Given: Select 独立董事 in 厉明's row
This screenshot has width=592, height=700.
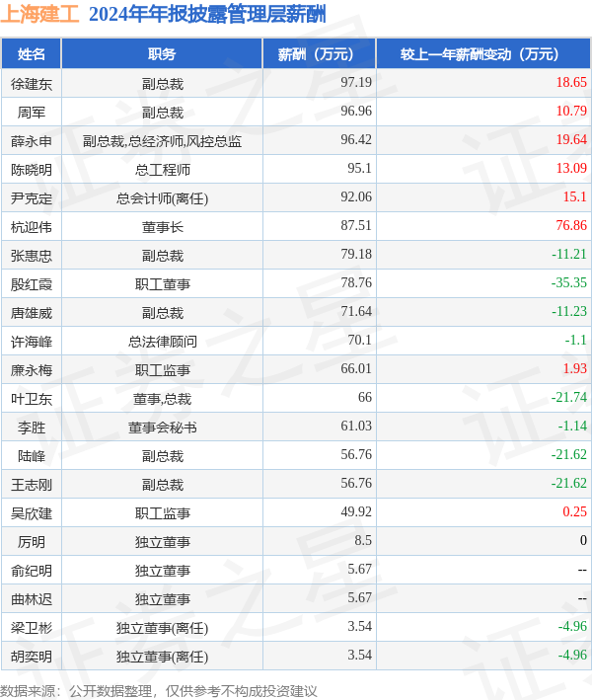Looking at the screenshot, I should [163, 542].
